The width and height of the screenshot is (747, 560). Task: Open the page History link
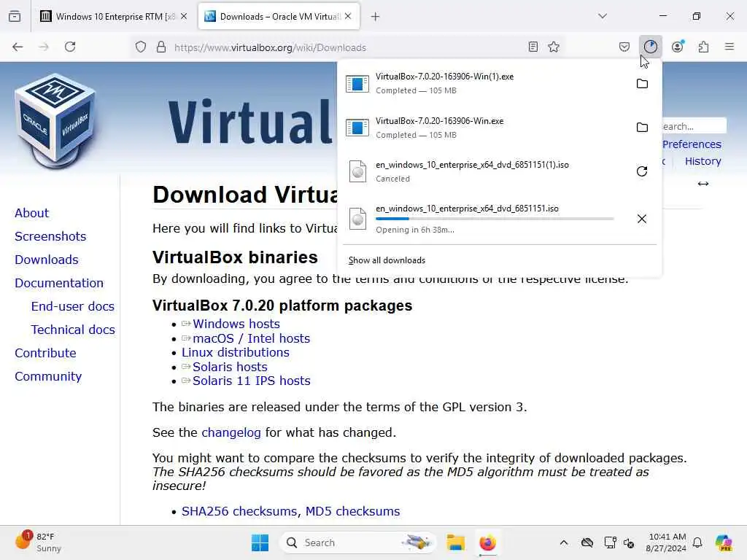[x=703, y=161]
